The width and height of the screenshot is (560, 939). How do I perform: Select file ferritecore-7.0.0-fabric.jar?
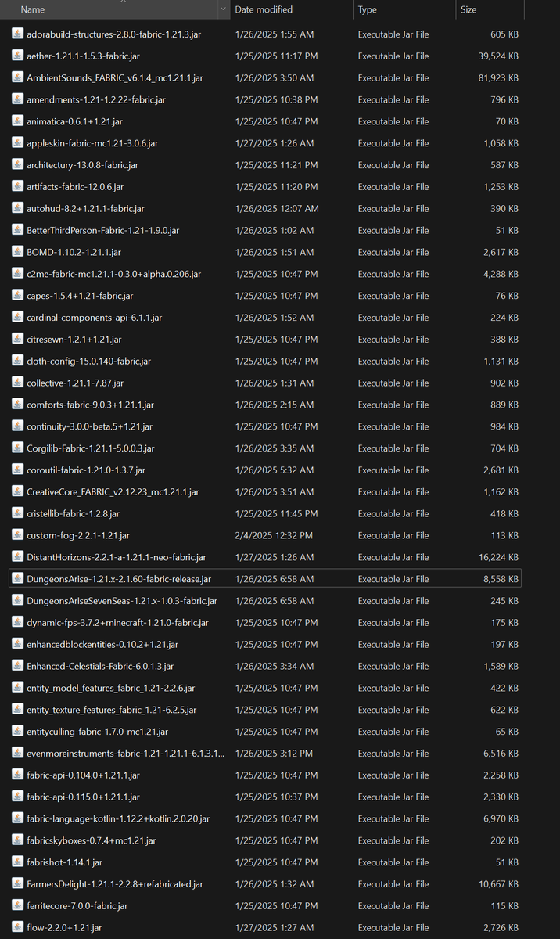pyautogui.click(x=77, y=906)
